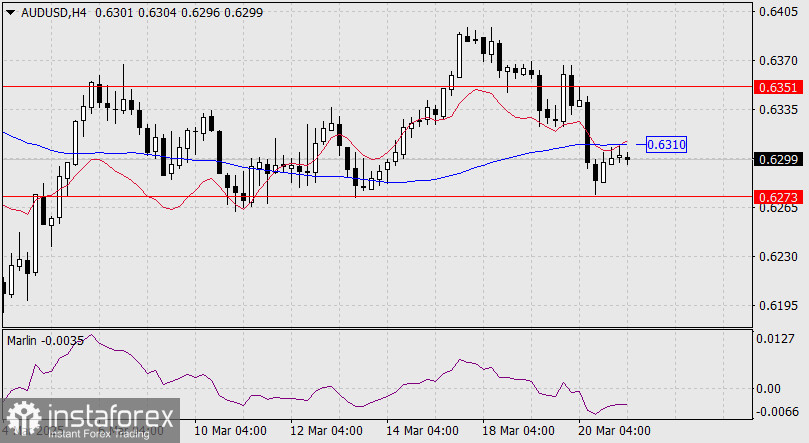Click the -0.0066 Marlin scale value
Viewport: 809px width, 443px height.
(x=777, y=412)
